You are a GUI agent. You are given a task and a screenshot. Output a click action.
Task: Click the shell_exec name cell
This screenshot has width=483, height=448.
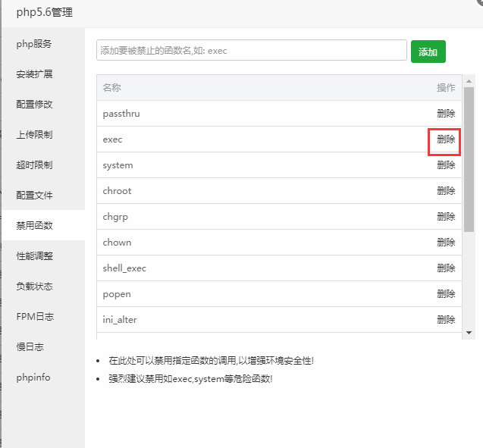(124, 268)
